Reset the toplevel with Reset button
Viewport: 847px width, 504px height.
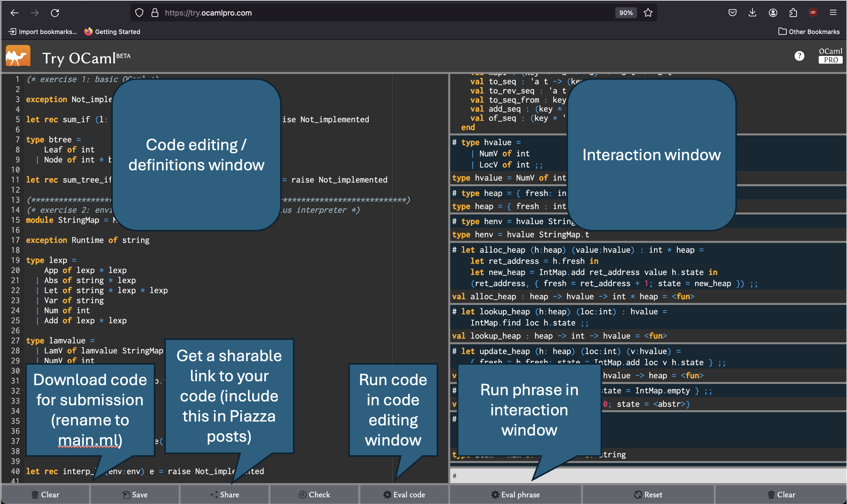point(648,495)
